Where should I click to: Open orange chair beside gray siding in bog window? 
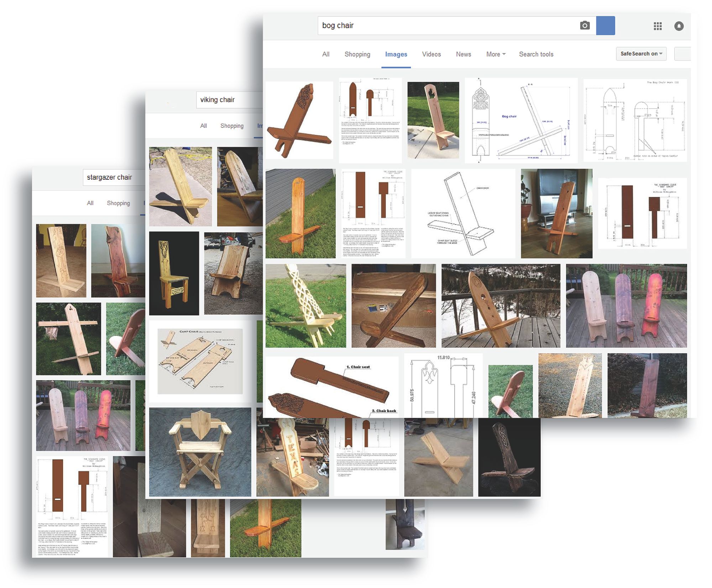(300, 214)
